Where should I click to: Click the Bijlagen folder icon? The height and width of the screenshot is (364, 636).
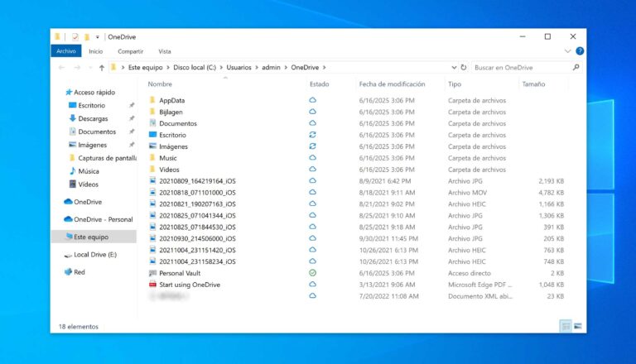tap(152, 112)
